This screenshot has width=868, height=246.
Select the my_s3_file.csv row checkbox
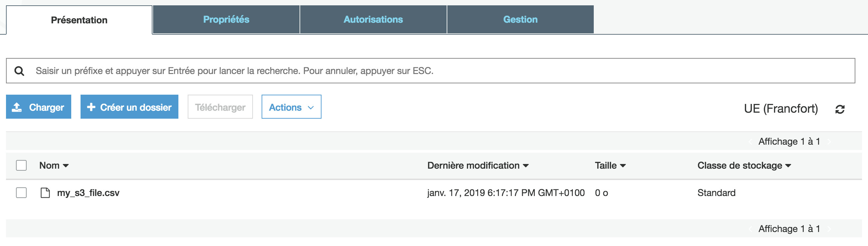[21, 193]
